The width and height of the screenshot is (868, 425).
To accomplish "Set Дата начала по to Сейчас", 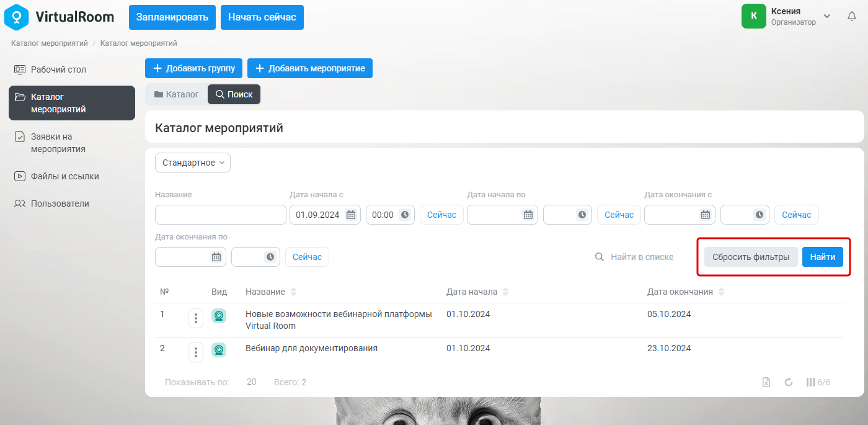I will click(x=619, y=215).
